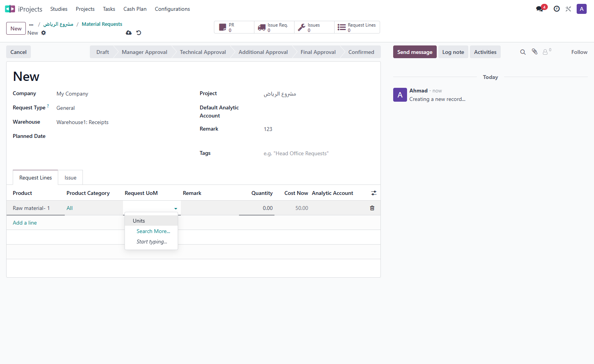Viewport: 594px width, 364px height.
Task: Click the Quantity cell showing 0.00
Action: click(x=257, y=208)
